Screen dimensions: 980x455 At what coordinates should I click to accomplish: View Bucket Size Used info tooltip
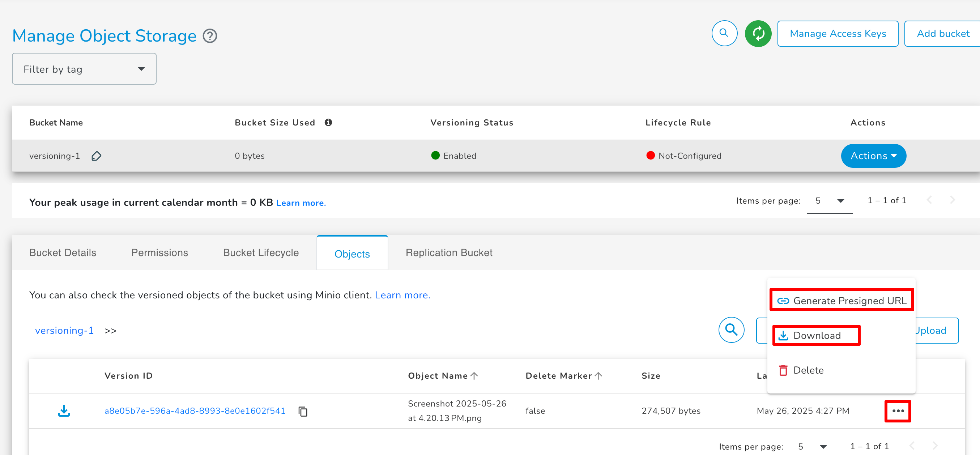[x=329, y=122]
